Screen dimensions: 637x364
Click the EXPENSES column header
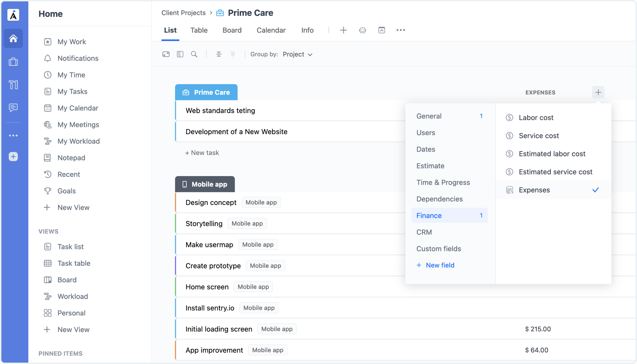click(x=540, y=93)
